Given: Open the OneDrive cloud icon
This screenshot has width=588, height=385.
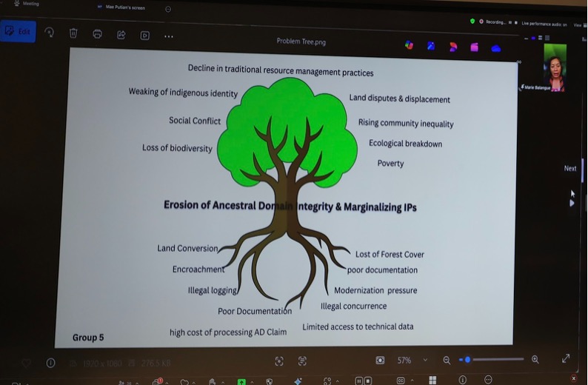Looking at the screenshot, I should (496, 48).
